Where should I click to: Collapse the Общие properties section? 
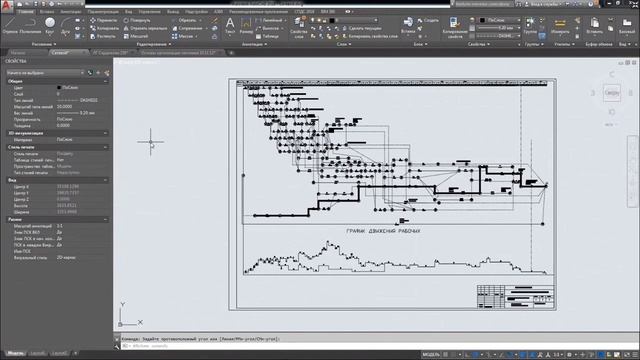tap(105, 81)
